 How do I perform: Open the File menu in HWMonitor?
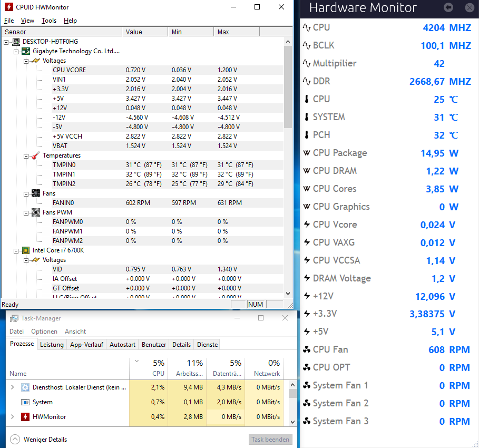(x=9, y=21)
